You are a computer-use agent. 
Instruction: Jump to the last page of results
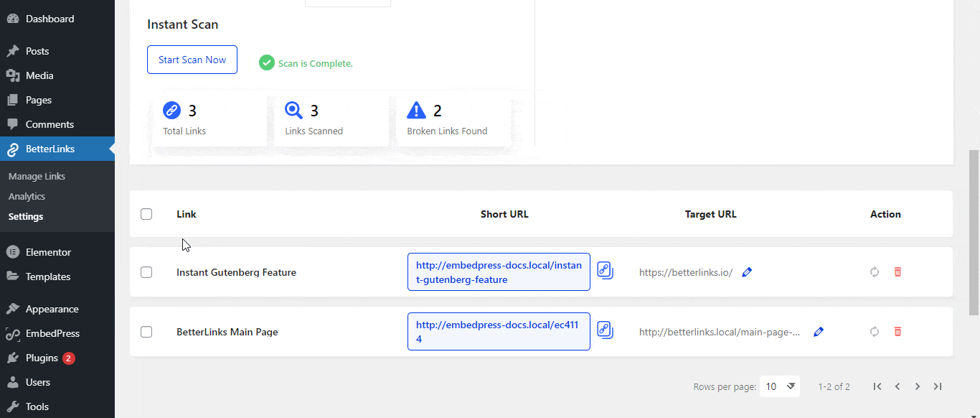tap(937, 386)
